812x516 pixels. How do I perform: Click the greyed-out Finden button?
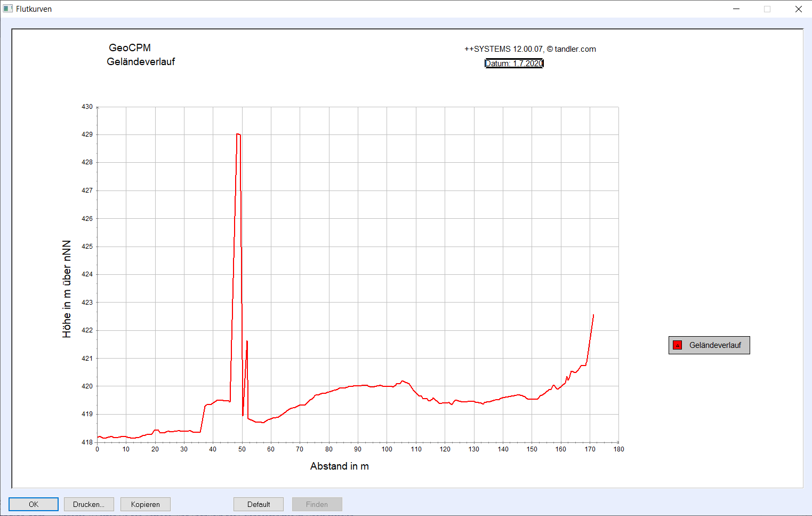point(317,504)
